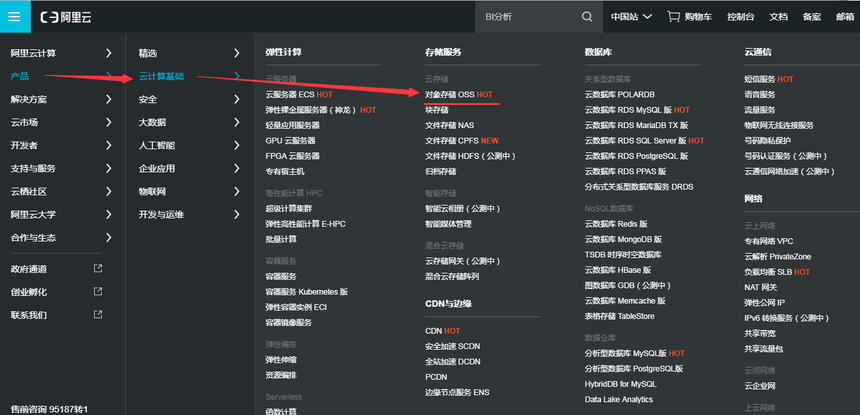Image resolution: width=860 pixels, height=415 pixels.
Task: Expand 大数据 submenu chevron
Action: pyautogui.click(x=237, y=122)
